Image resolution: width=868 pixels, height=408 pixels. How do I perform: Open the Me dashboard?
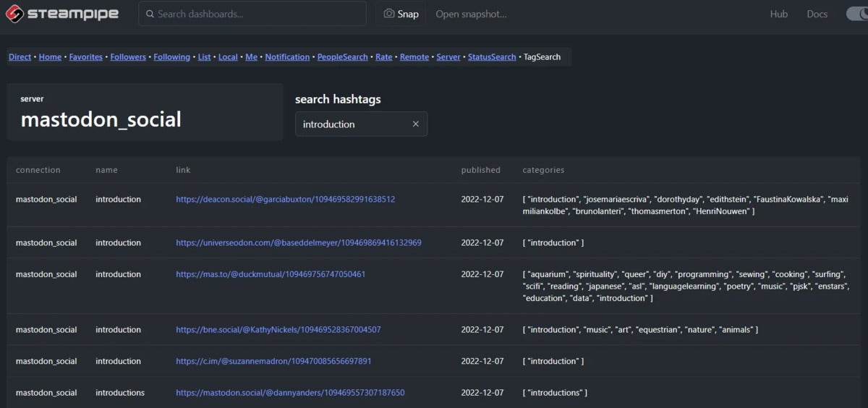click(x=251, y=57)
